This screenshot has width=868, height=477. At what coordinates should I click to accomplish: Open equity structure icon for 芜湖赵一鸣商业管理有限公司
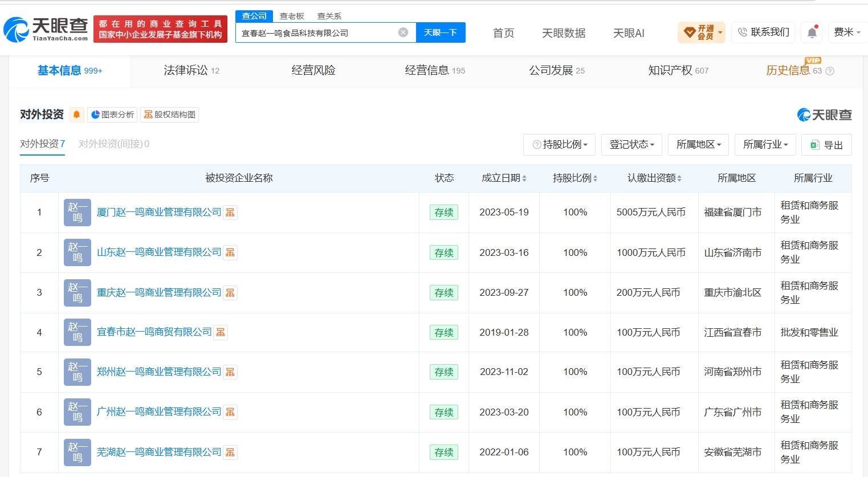(230, 452)
